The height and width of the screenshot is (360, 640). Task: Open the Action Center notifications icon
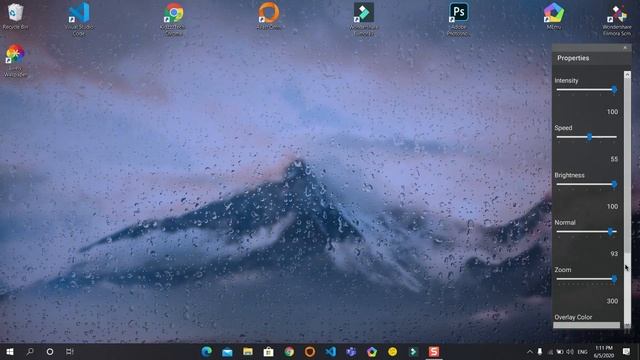(x=626, y=351)
